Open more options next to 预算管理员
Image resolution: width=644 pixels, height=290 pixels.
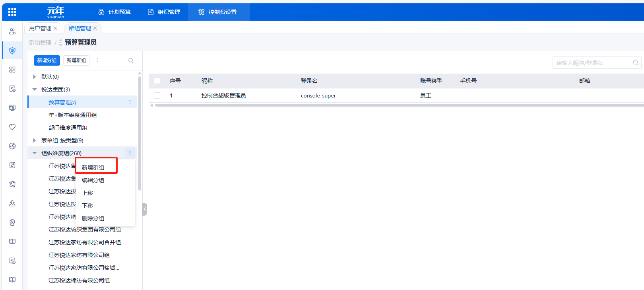(130, 102)
